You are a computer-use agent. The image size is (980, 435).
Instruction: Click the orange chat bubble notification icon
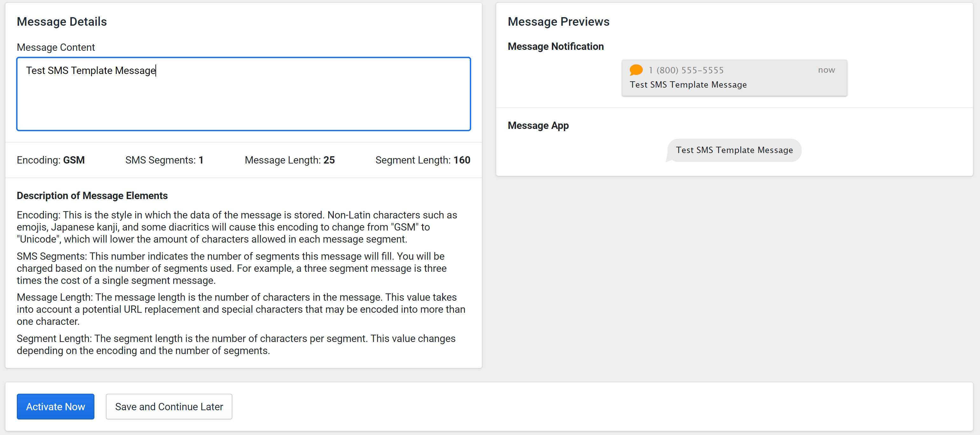[x=636, y=70]
